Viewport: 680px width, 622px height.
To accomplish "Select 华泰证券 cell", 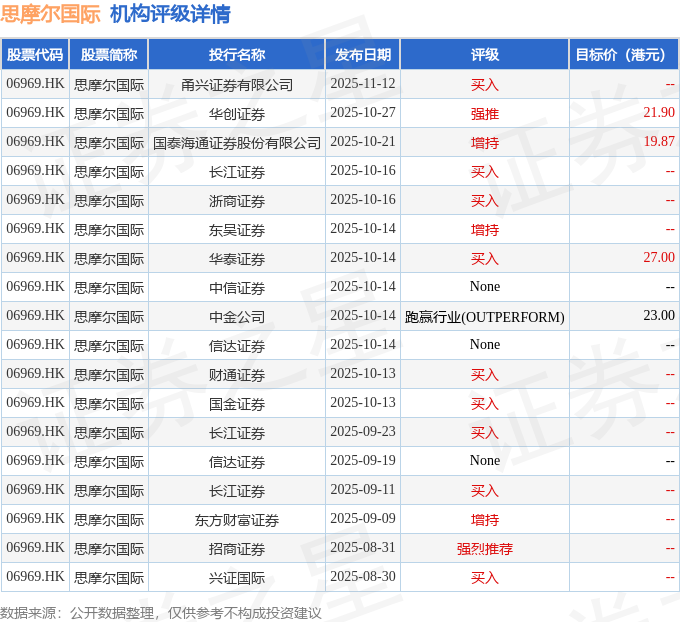I will [237, 259].
